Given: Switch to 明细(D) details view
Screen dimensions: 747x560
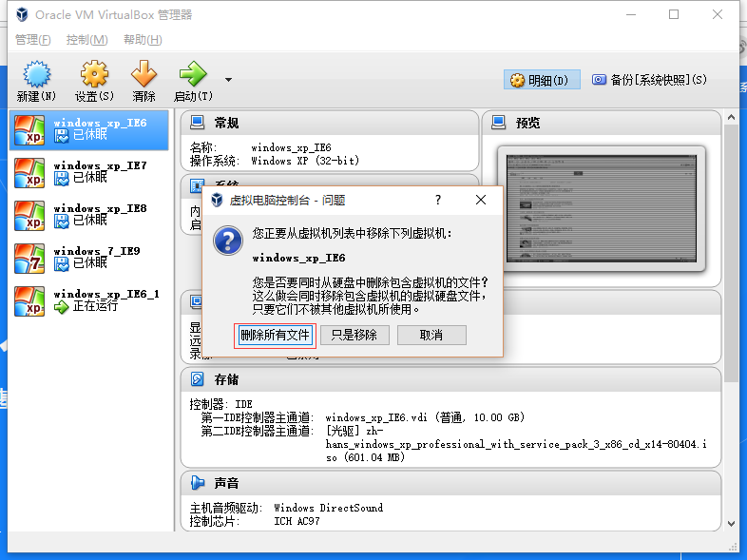Looking at the screenshot, I should 542,80.
